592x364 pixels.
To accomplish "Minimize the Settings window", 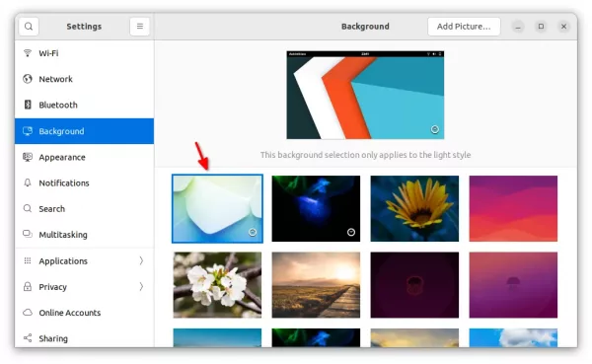I will pyautogui.click(x=518, y=27).
